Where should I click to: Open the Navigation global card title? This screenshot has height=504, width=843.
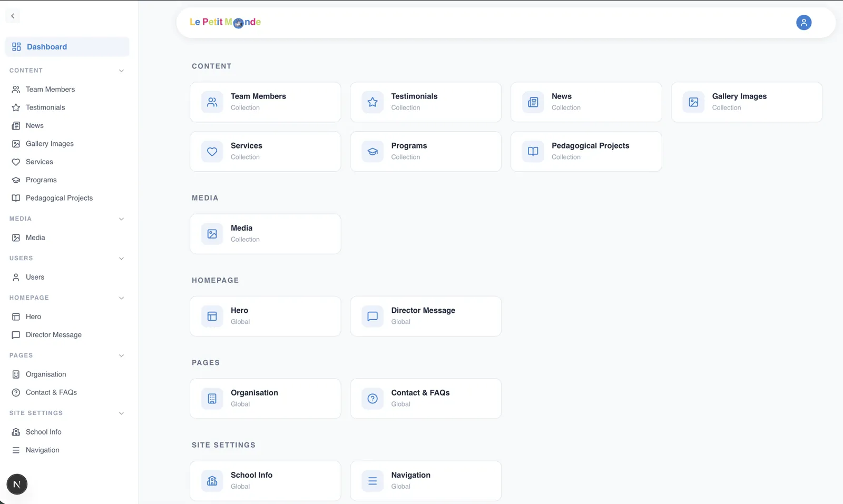pyautogui.click(x=410, y=475)
